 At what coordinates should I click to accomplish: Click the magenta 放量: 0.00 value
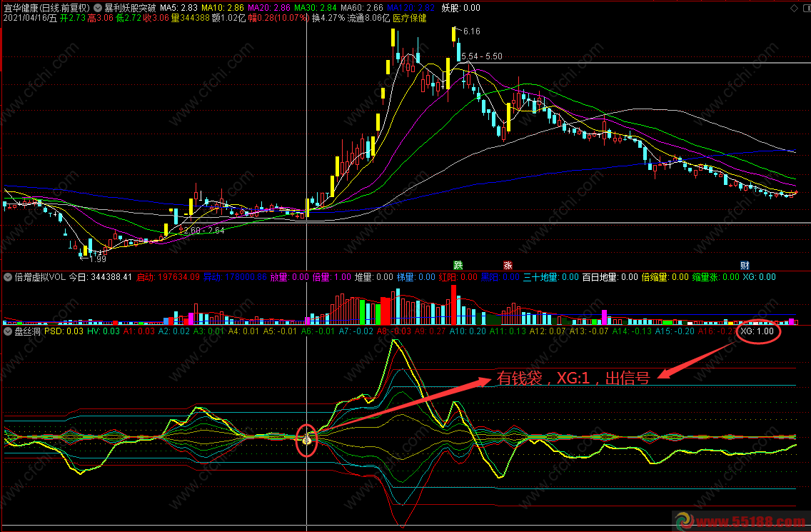pyautogui.click(x=290, y=277)
